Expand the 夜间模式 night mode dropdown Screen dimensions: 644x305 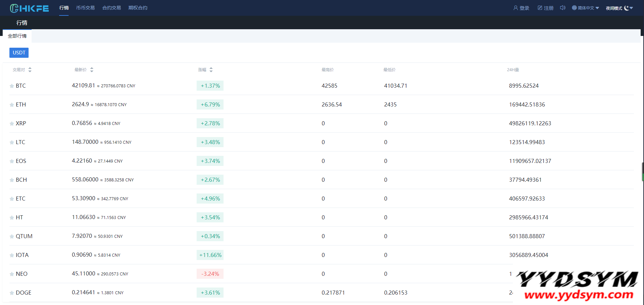[619, 8]
